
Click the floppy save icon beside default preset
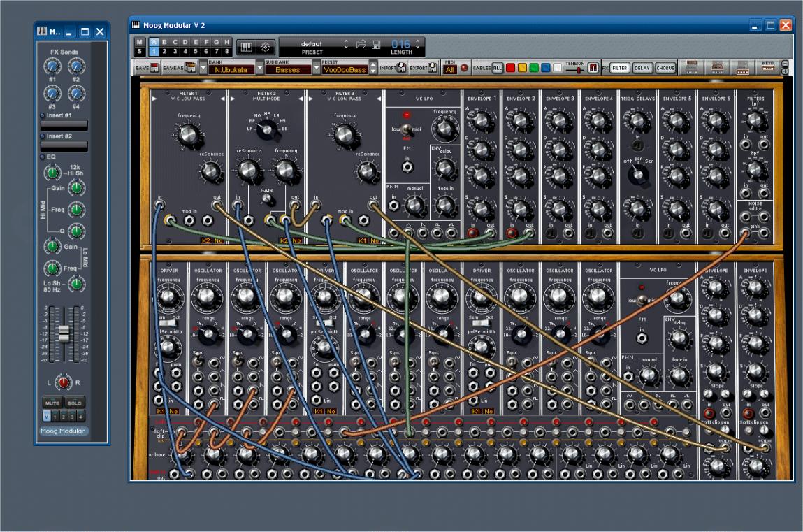coord(376,45)
